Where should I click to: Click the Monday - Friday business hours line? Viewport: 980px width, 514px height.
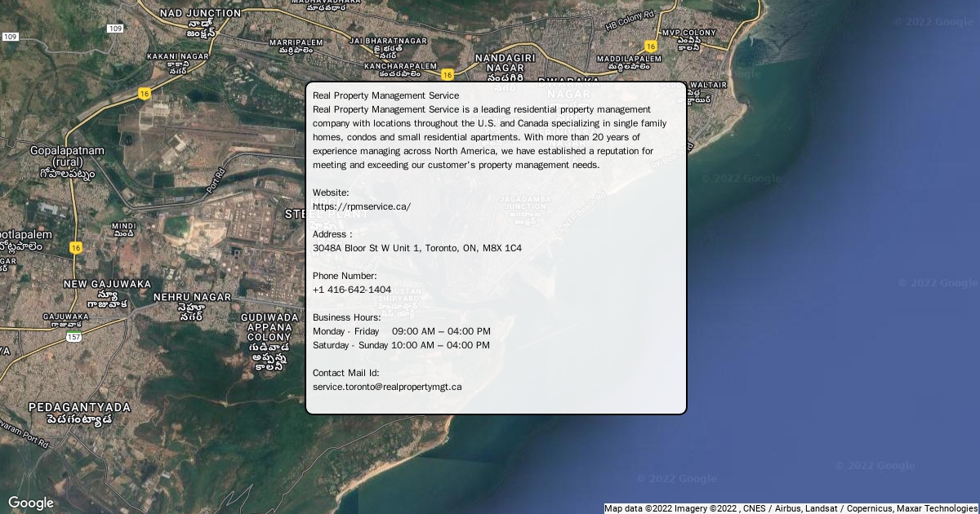coord(401,331)
